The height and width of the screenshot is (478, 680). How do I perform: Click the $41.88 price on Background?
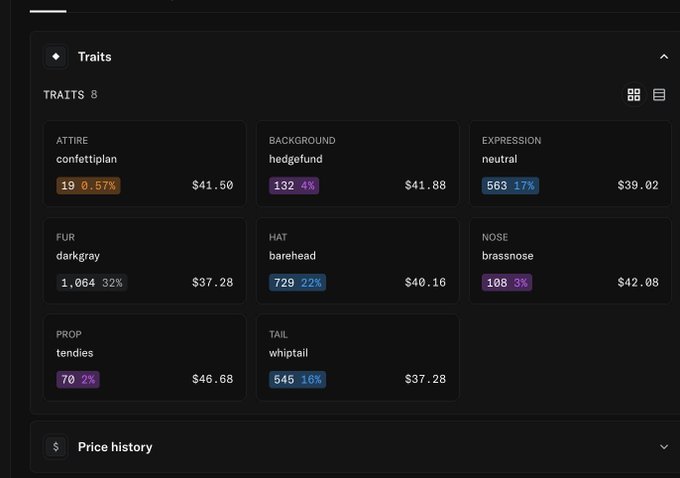pyautogui.click(x=425, y=186)
